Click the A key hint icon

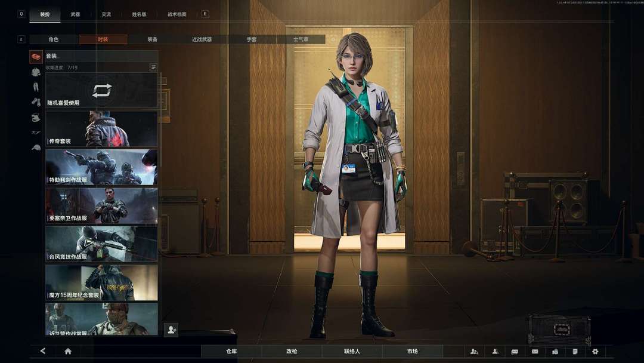[21, 39]
